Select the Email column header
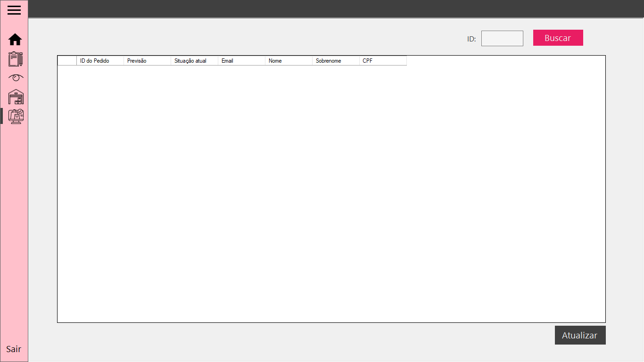Image resolution: width=644 pixels, height=362 pixels. (x=241, y=60)
